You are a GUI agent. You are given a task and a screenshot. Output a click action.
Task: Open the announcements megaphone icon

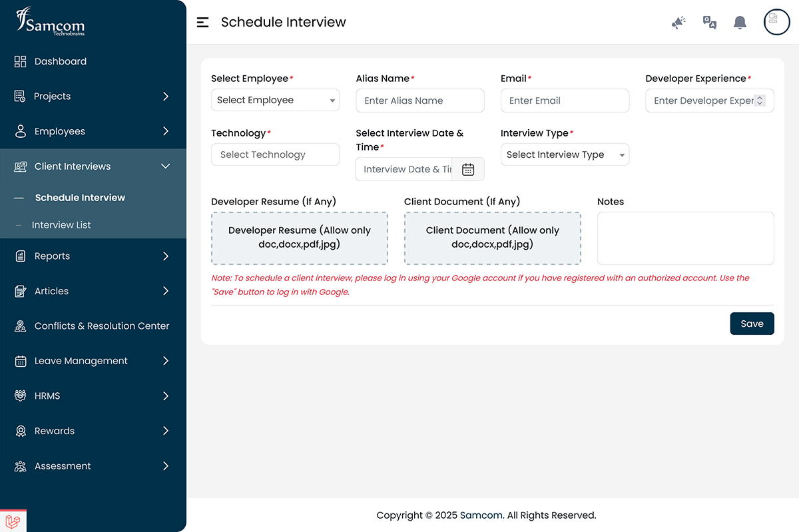(678, 23)
